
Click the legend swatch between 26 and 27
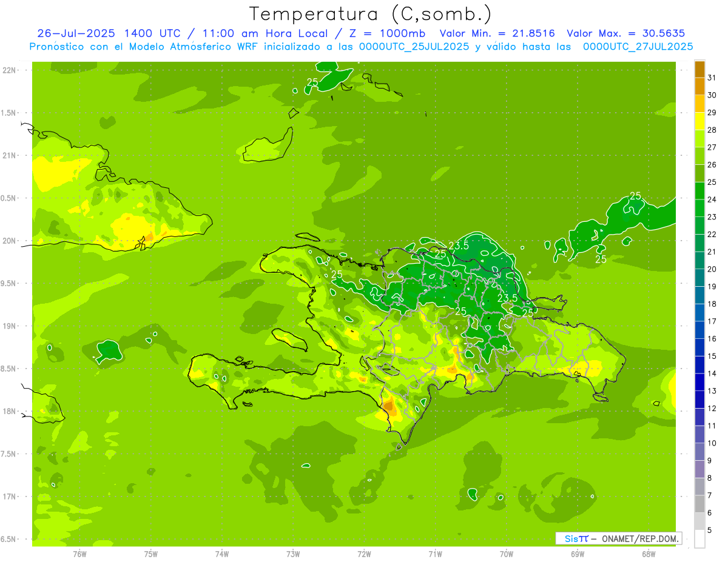coord(699,156)
